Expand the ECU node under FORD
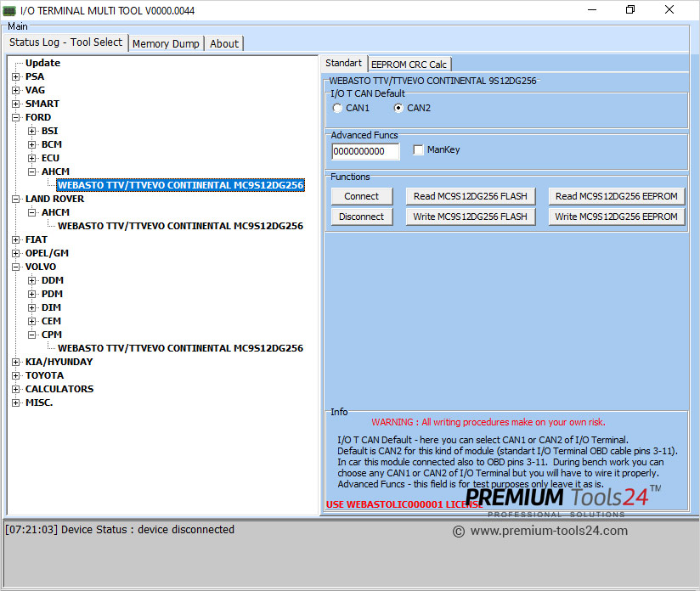 point(31,159)
